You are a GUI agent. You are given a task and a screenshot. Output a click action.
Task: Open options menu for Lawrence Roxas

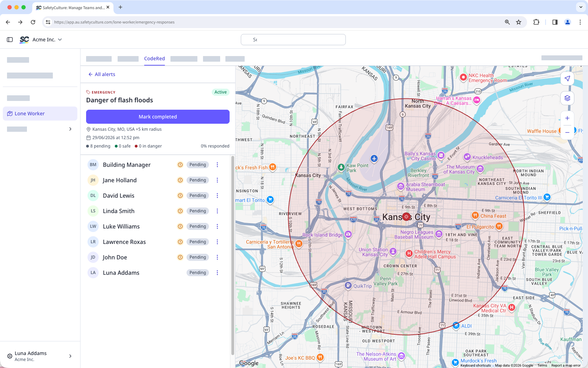[217, 242]
